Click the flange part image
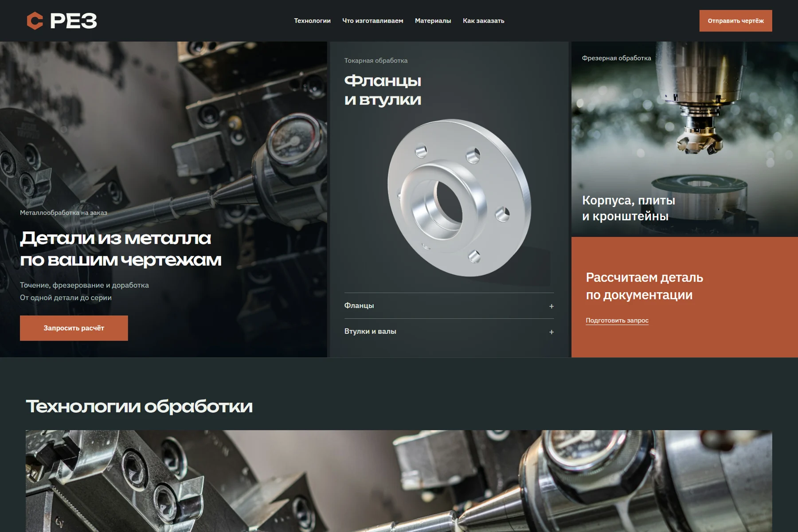 pos(459,198)
